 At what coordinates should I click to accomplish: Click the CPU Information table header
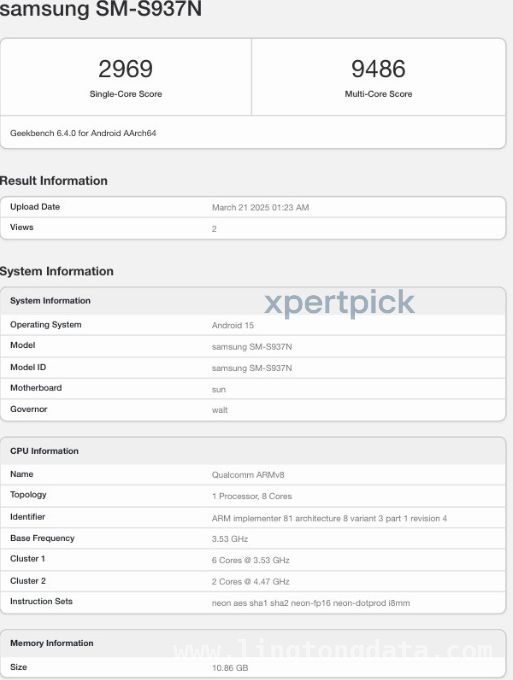tap(253, 451)
